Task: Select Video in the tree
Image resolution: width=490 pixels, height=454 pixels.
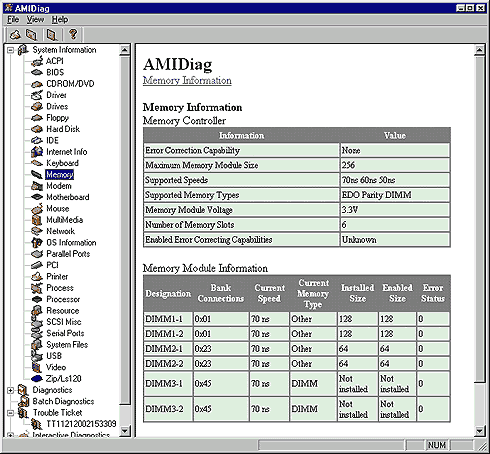Action: tap(56, 367)
